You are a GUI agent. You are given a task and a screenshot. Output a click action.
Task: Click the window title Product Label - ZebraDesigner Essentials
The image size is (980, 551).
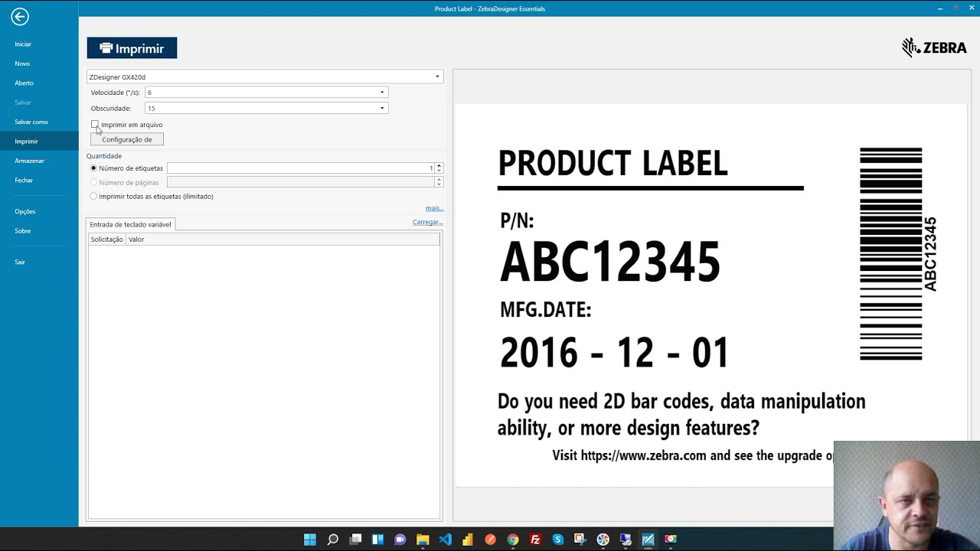pyautogui.click(x=490, y=8)
